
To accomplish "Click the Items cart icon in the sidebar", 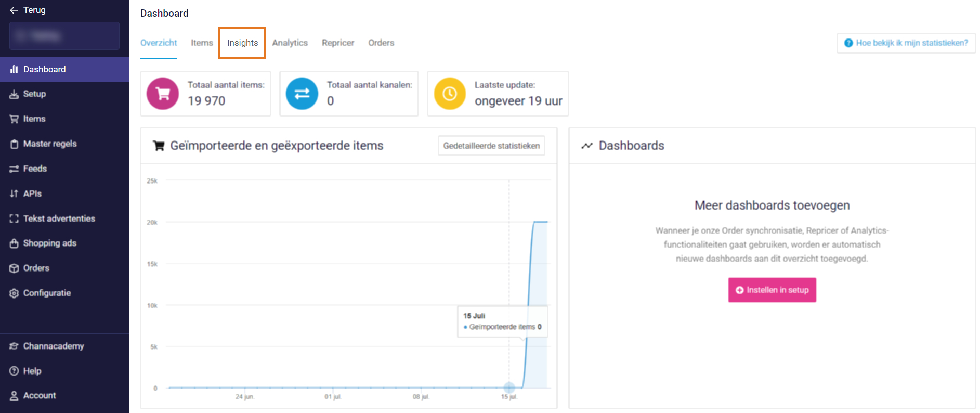I will 14,119.
